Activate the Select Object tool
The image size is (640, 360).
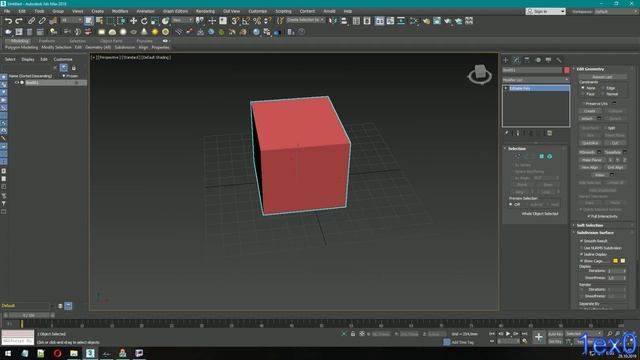89,21
